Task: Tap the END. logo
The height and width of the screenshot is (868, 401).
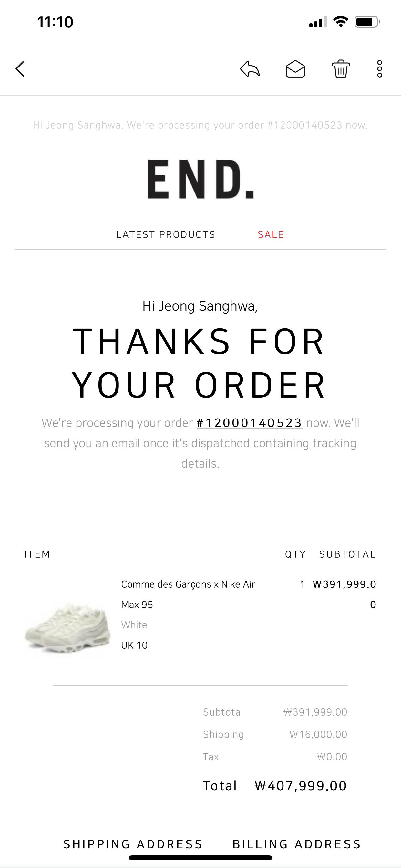Action: tap(200, 179)
